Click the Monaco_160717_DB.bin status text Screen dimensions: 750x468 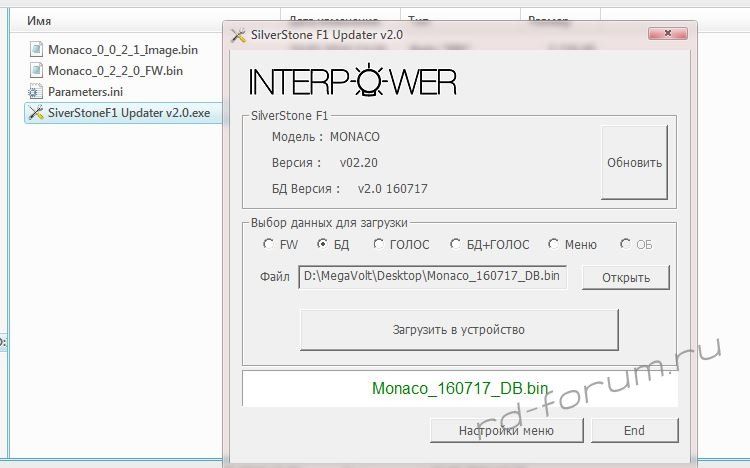click(x=460, y=388)
